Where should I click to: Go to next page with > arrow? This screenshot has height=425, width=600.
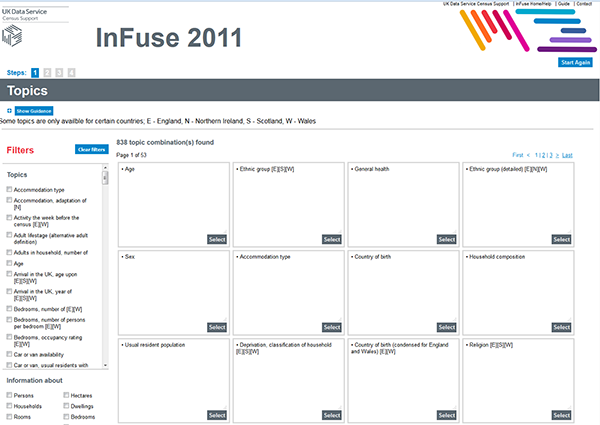(557, 155)
